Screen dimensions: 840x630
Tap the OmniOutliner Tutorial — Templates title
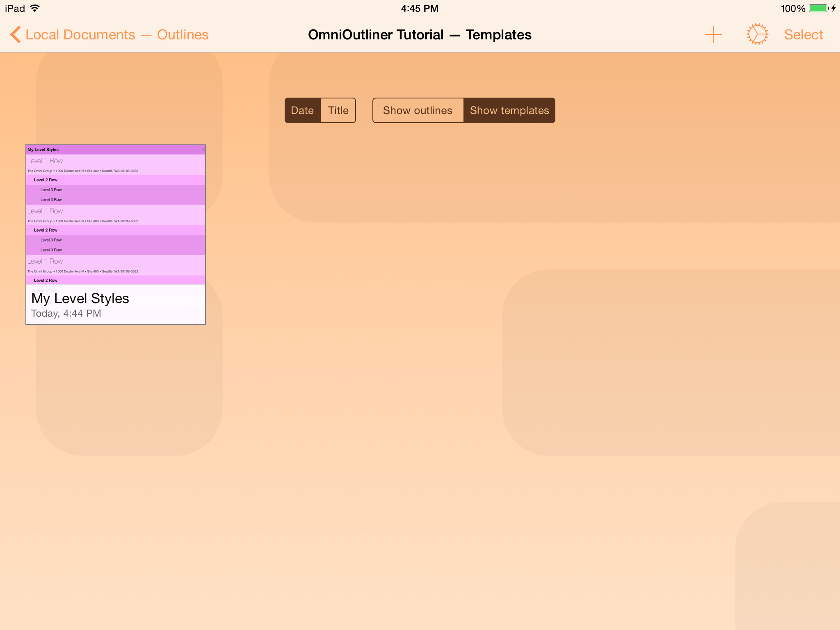click(420, 35)
